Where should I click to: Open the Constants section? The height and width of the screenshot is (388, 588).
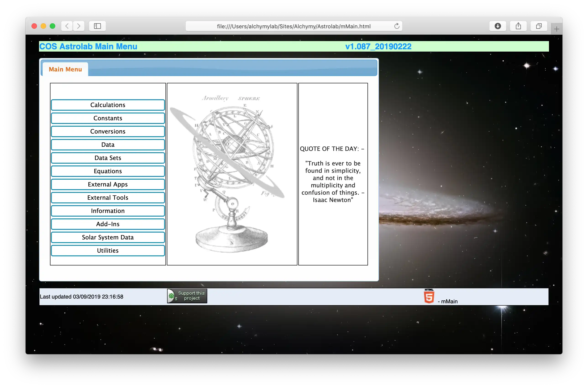(x=107, y=118)
